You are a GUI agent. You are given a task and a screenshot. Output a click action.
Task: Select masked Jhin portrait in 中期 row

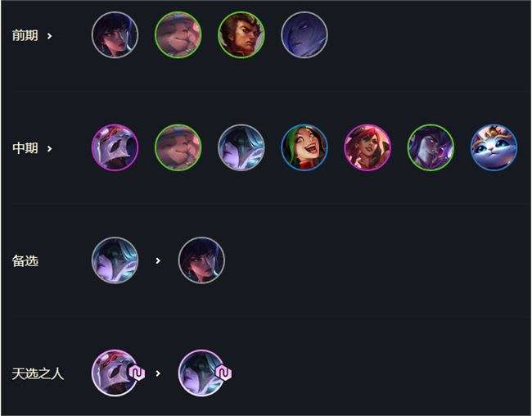115,147
